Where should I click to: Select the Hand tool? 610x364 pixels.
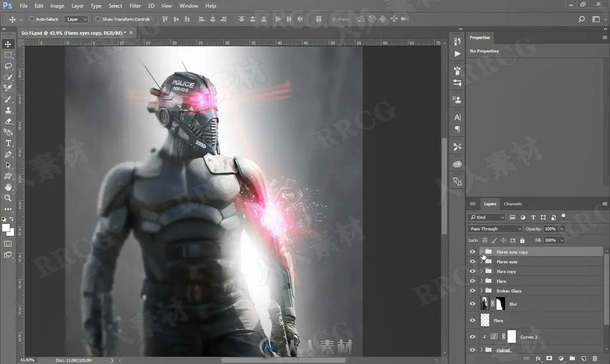point(8,187)
